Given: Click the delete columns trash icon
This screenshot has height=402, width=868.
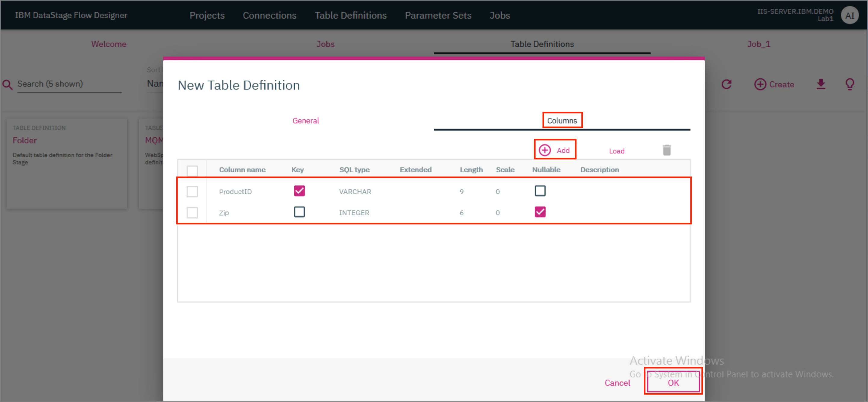Looking at the screenshot, I should click(x=667, y=150).
